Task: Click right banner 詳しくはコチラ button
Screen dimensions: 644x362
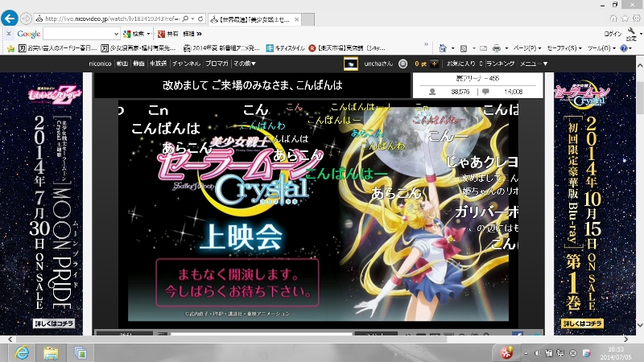Action: click(x=582, y=323)
